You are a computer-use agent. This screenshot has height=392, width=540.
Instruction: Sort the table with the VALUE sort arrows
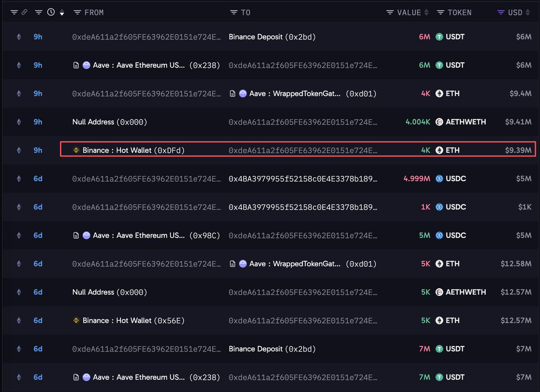click(426, 13)
